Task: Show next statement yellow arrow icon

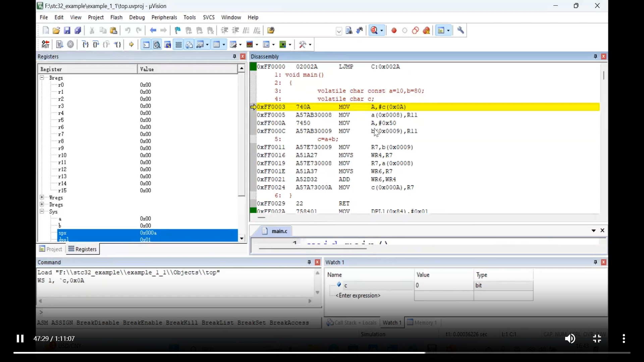Action: pyautogui.click(x=131, y=45)
